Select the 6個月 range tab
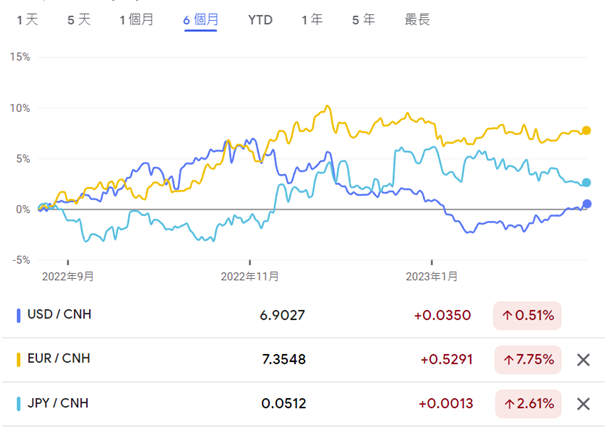Screen dimensions: 613x433 201,19
